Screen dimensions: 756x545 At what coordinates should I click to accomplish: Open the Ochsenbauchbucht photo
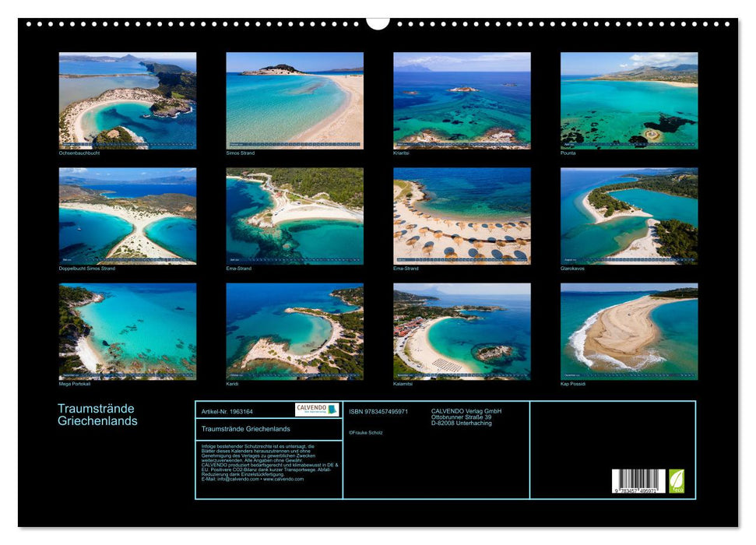[x=128, y=100]
